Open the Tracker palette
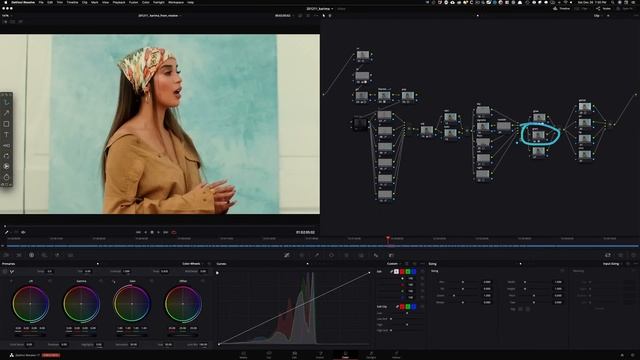 346,255
